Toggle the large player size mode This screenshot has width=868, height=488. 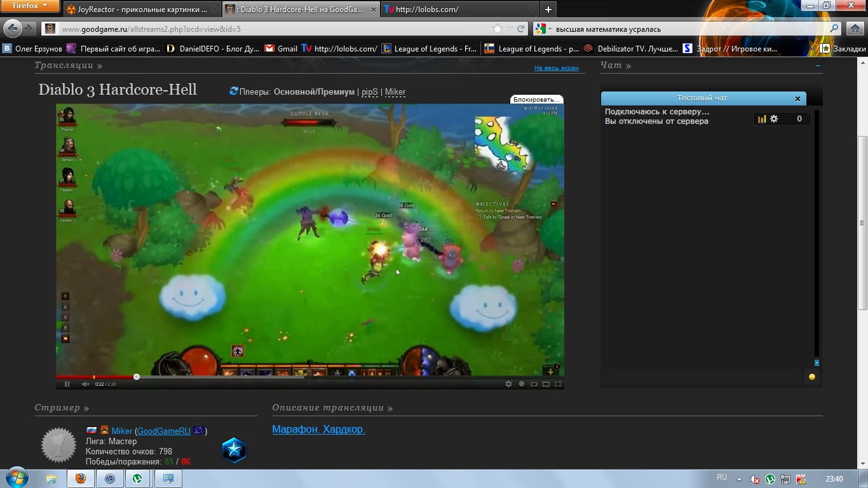click(x=546, y=384)
